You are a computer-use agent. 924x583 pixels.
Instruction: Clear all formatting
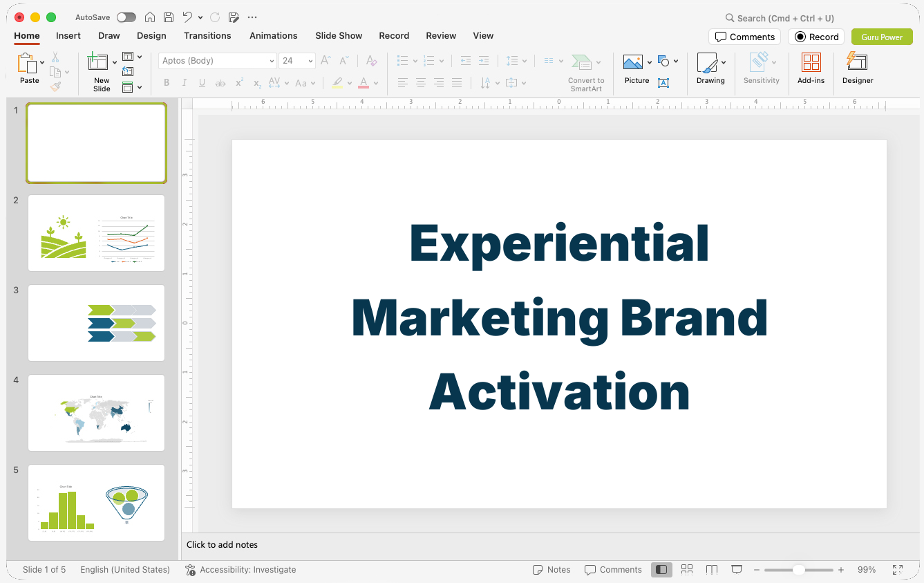[x=372, y=61]
